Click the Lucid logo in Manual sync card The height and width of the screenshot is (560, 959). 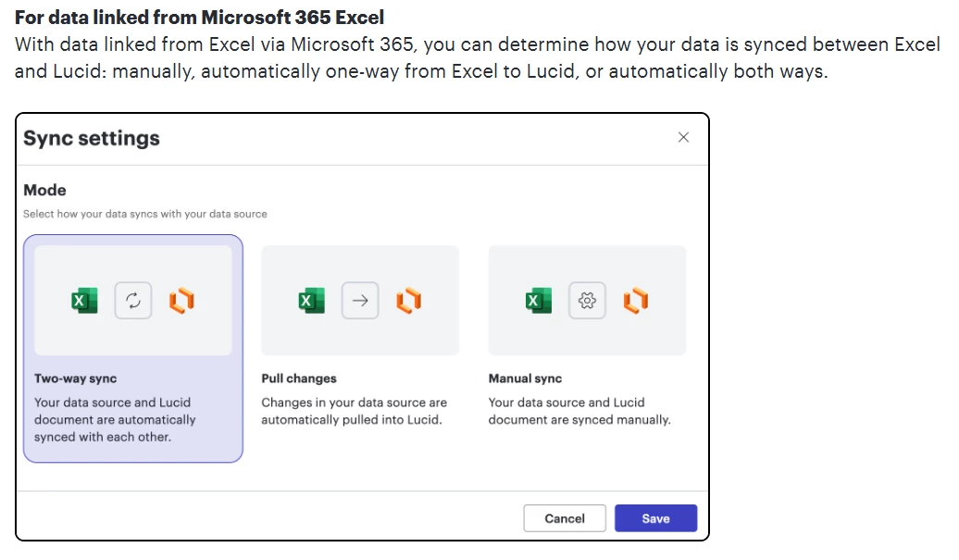coord(635,300)
